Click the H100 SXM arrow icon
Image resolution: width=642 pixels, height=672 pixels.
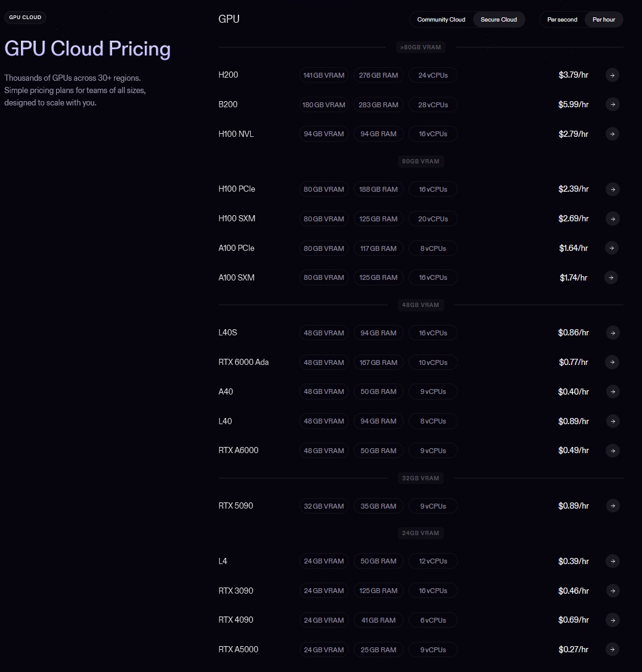coord(613,219)
